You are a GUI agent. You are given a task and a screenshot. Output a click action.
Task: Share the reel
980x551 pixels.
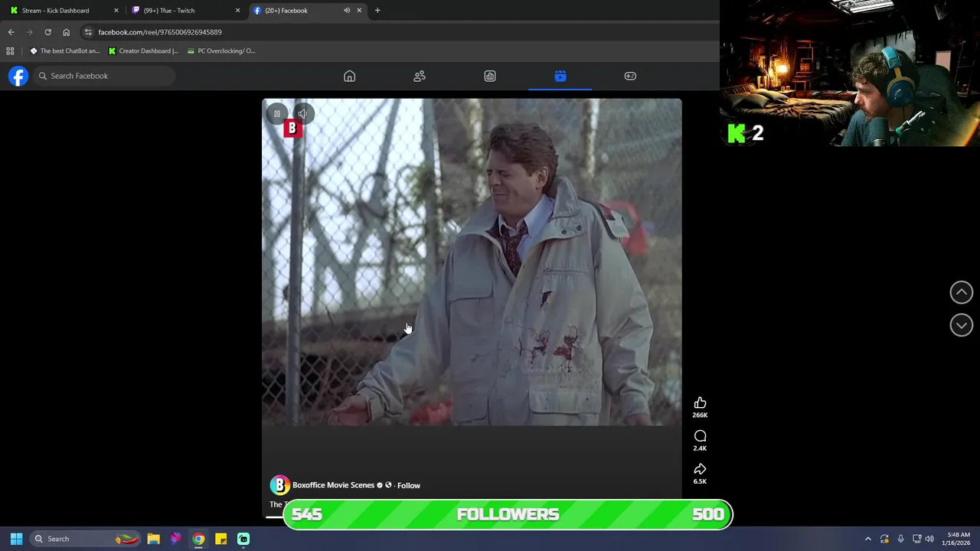click(x=700, y=469)
